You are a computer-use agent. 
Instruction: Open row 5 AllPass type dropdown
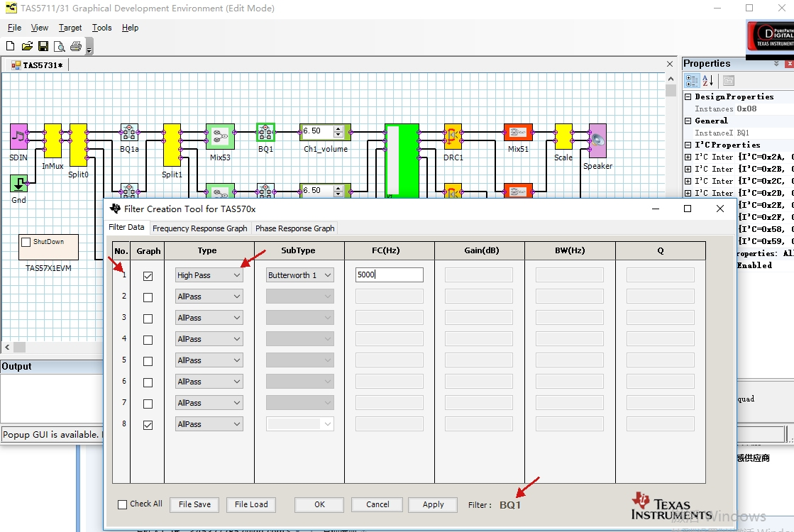point(209,360)
